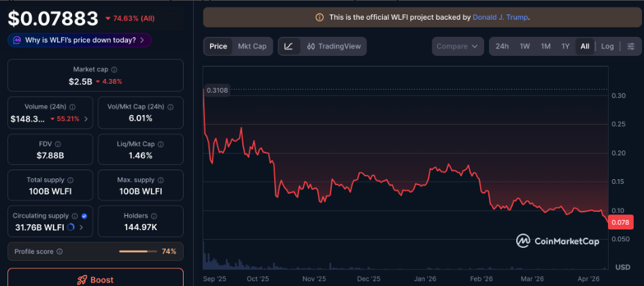Click the line chart view icon
The width and height of the screenshot is (644, 286).
coord(289,46)
